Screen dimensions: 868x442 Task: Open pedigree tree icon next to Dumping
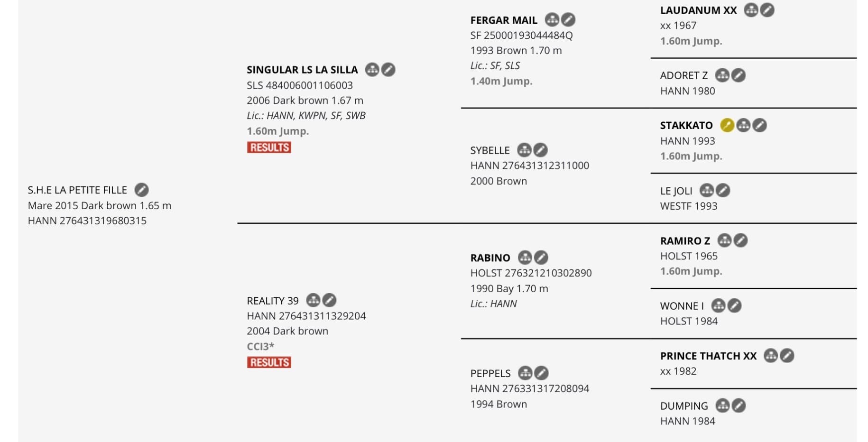722,405
